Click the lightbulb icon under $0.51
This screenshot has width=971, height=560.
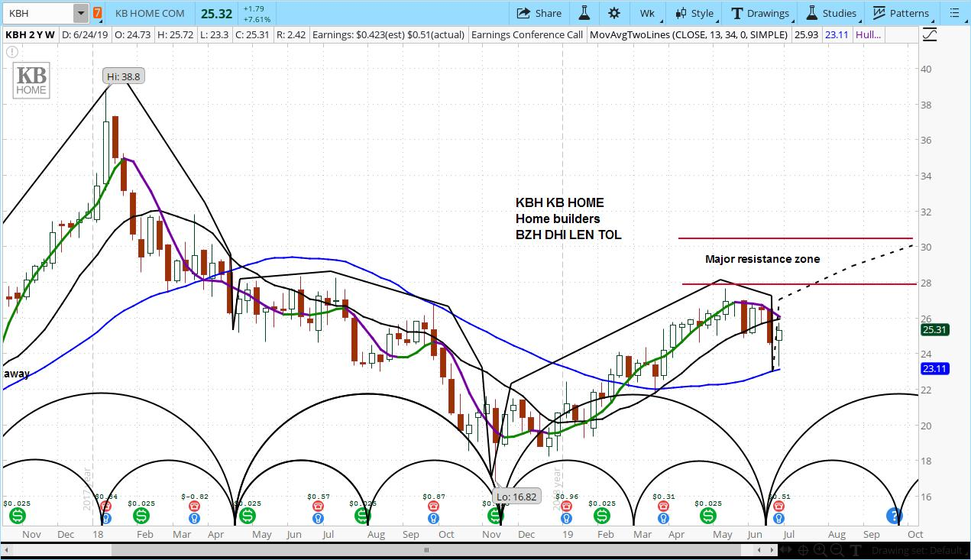(779, 518)
